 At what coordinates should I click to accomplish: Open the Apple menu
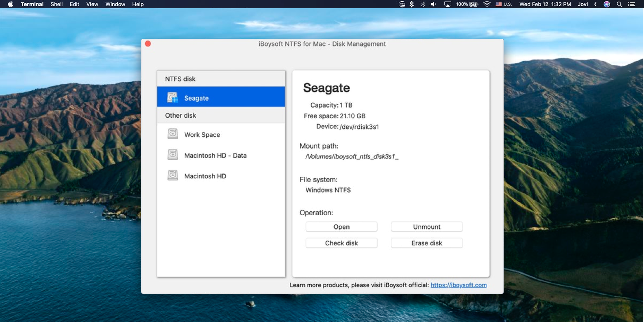tap(10, 4)
